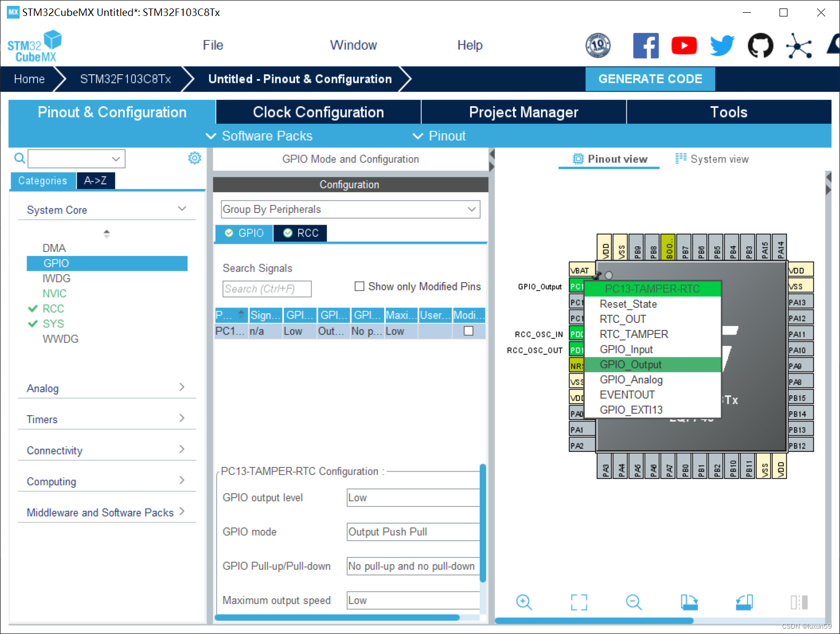
Task: Select RTC_TAMPER from pin context menu
Action: 652,334
